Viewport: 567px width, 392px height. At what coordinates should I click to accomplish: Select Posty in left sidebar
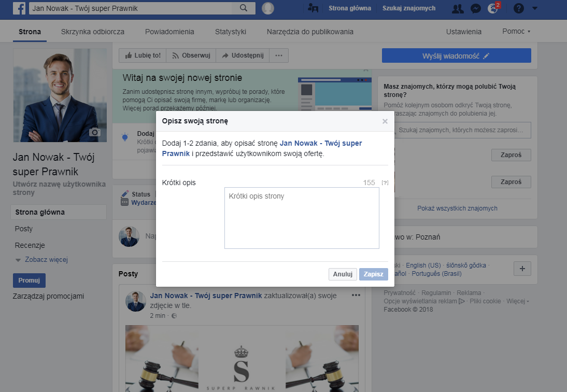(24, 229)
